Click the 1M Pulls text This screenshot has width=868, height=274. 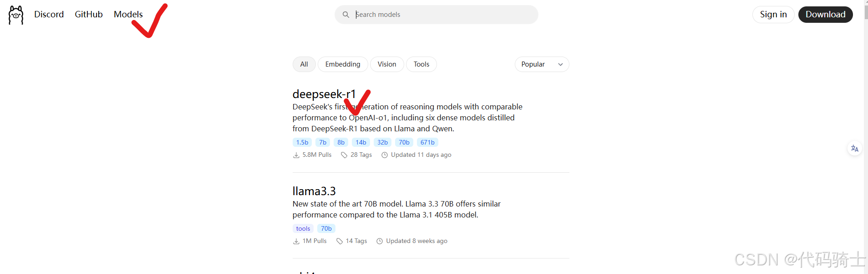(315, 241)
